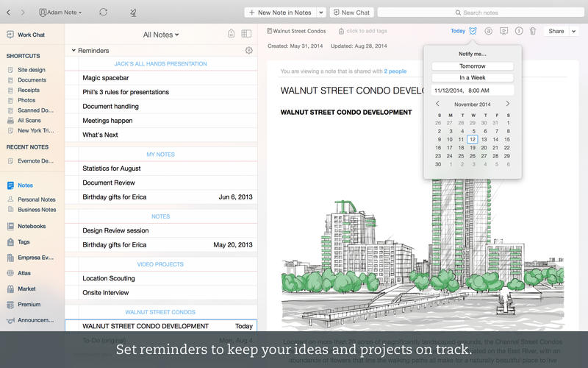Open the Atlas sidebar section

click(x=26, y=273)
